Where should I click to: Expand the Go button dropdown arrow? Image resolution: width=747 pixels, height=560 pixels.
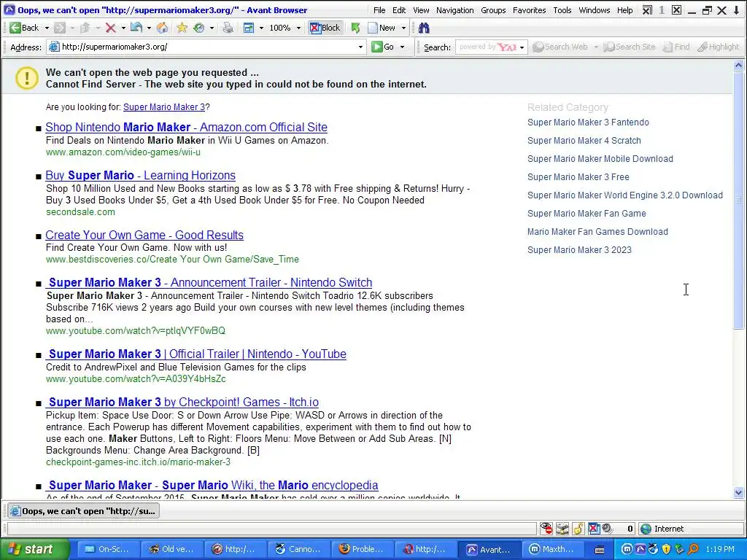tap(402, 47)
